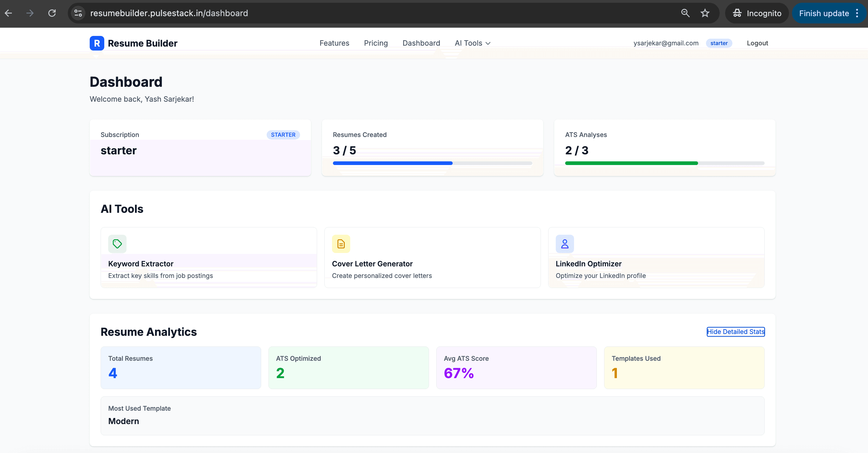The width and height of the screenshot is (868, 453).
Task: Open the search with Google Lens icon
Action: [685, 13]
